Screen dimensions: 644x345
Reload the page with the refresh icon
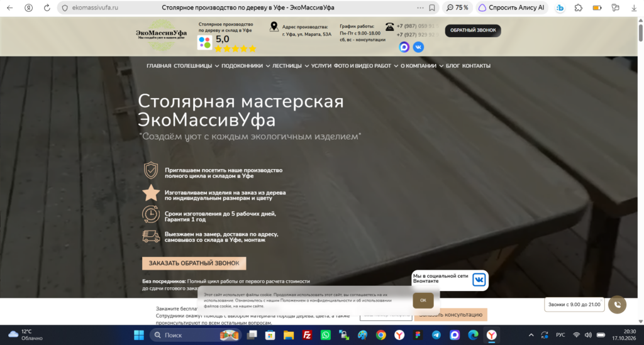point(47,8)
